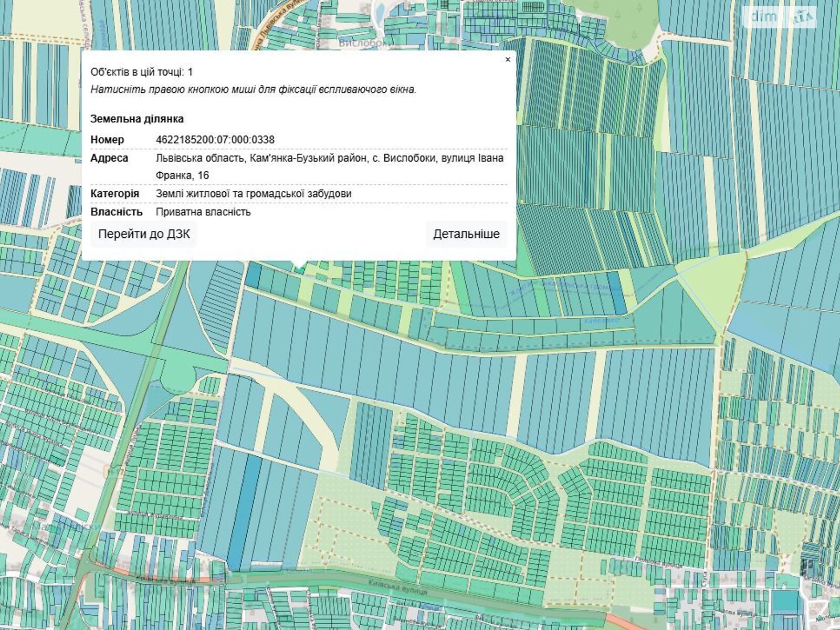Click the italic hint about right mouse button
840x630 pixels.
254,89
